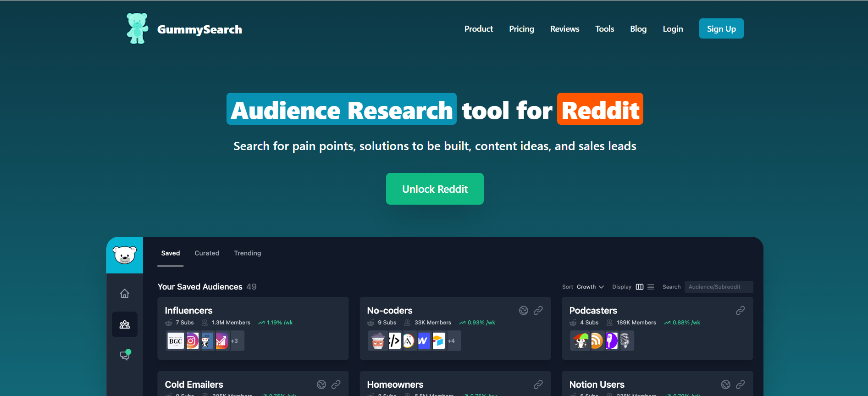Click the +4 more subs badge in No-coders
This screenshot has height=396, width=868.
click(452, 341)
